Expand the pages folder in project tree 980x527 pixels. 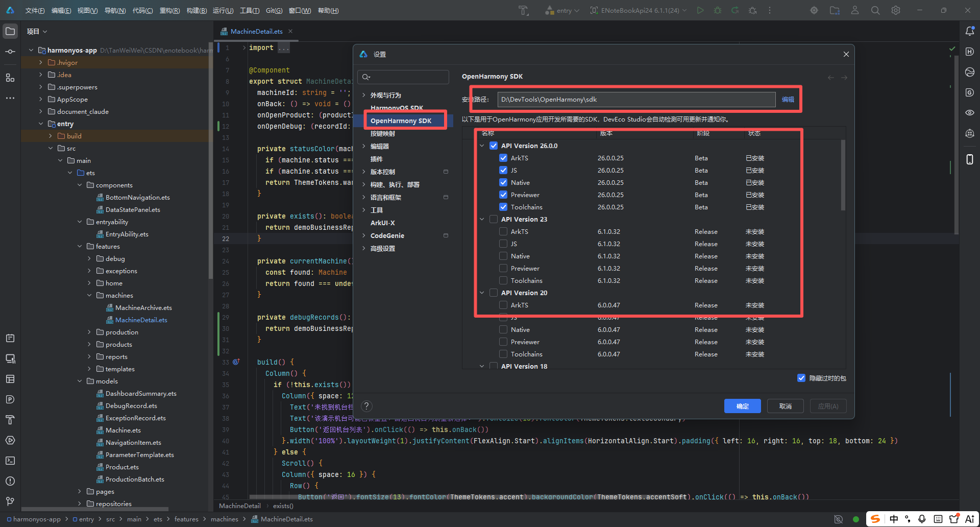point(80,491)
